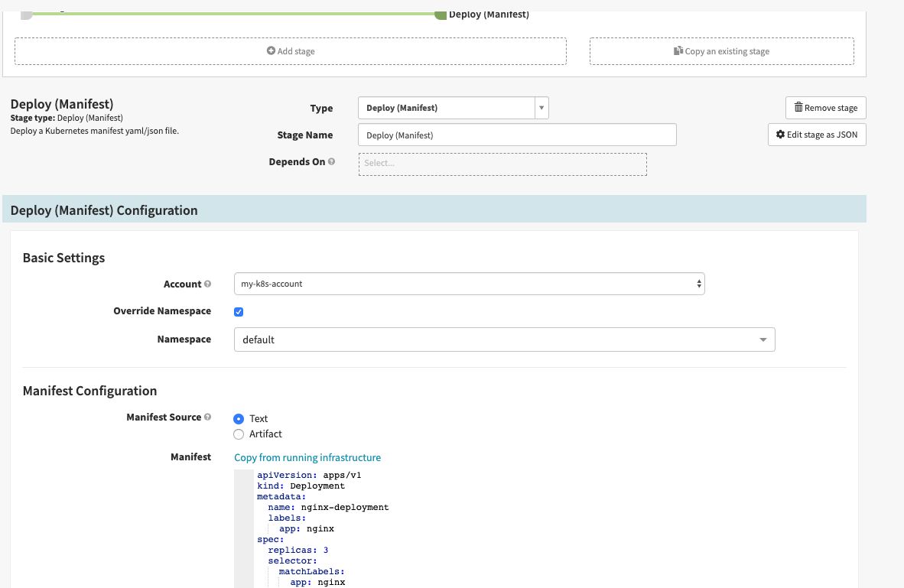Click the manifest line 'matchLabels:'
904x588 pixels.
pyautogui.click(x=312, y=571)
